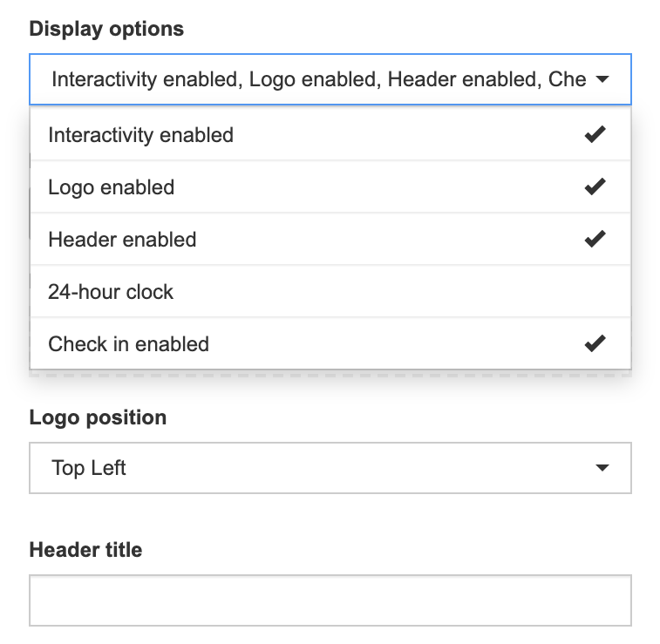Open the Logo position dropdown
Screen dimensions: 660x644
point(330,468)
